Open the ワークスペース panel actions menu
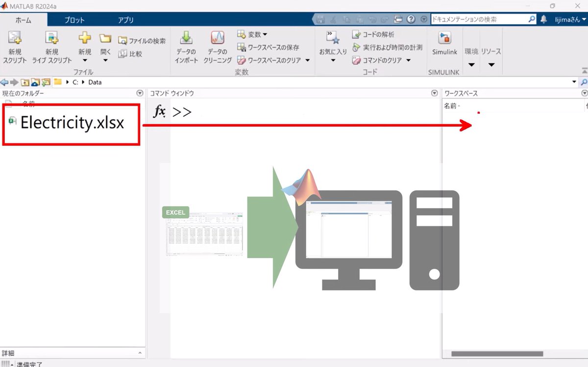This screenshot has height=367, width=588. (x=584, y=93)
